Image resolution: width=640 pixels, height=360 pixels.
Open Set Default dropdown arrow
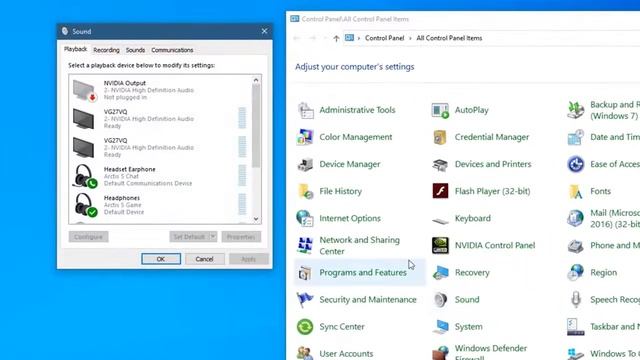[x=213, y=237]
